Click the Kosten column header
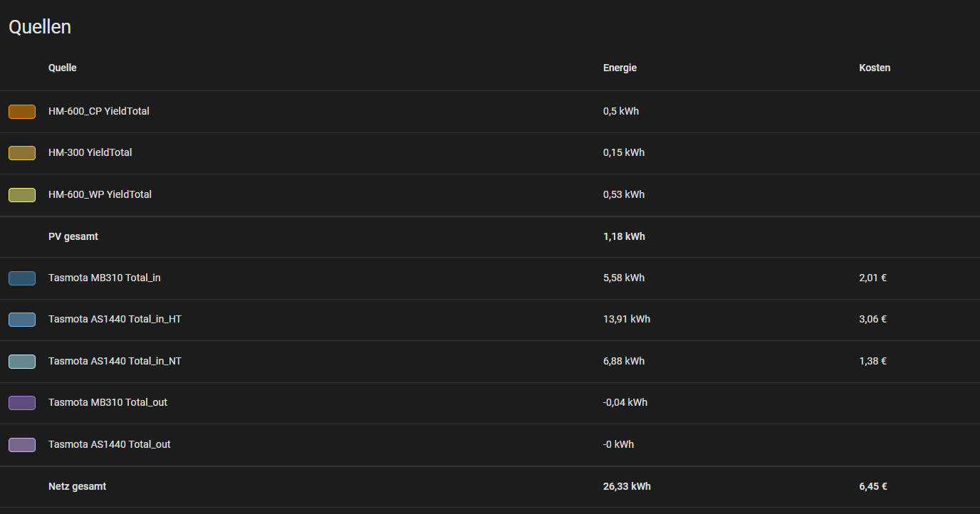This screenshot has height=514, width=980. point(875,68)
